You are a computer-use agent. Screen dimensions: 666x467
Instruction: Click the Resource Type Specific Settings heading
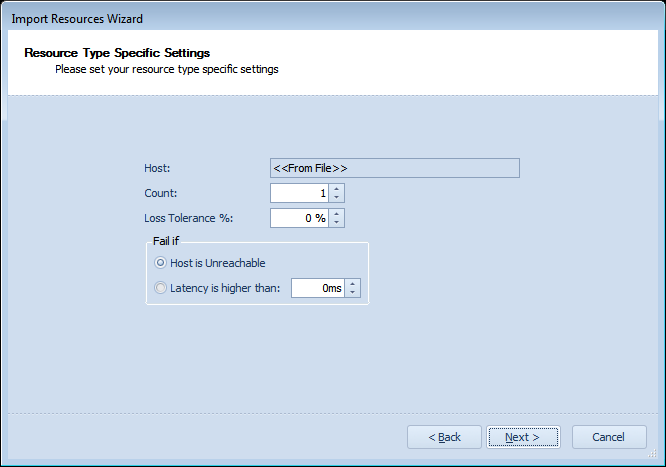tap(117, 53)
